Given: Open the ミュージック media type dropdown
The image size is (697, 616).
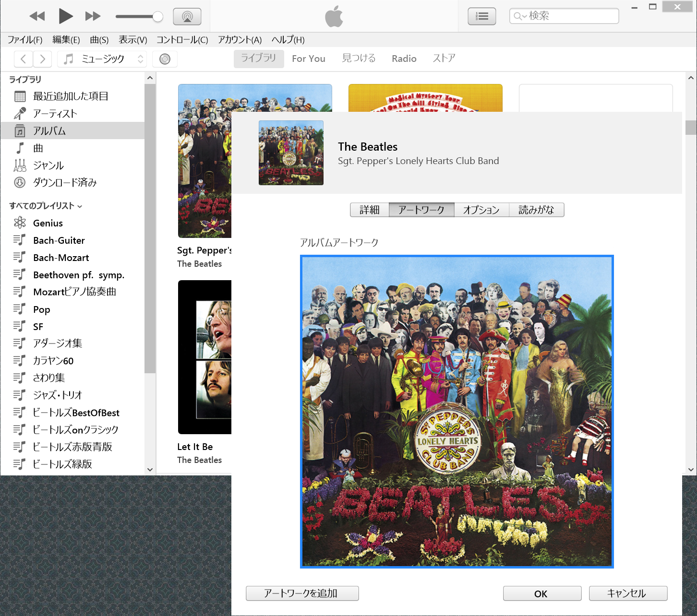Looking at the screenshot, I should (102, 59).
